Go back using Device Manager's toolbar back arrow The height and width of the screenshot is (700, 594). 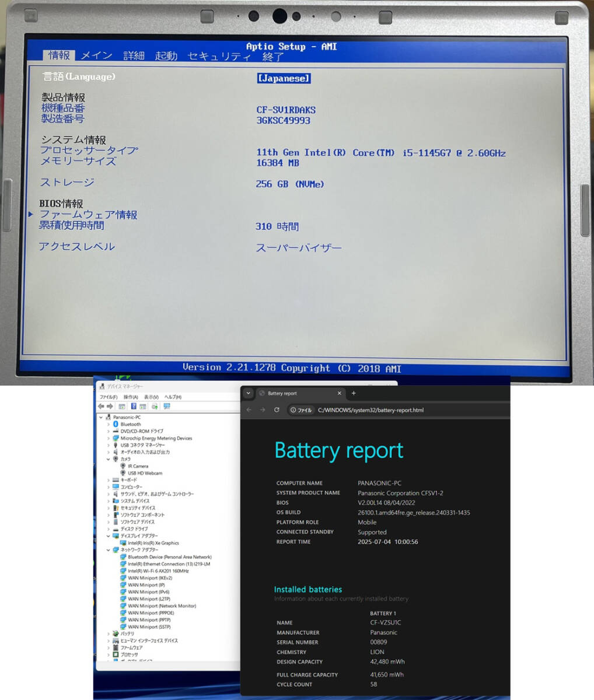pos(102,407)
